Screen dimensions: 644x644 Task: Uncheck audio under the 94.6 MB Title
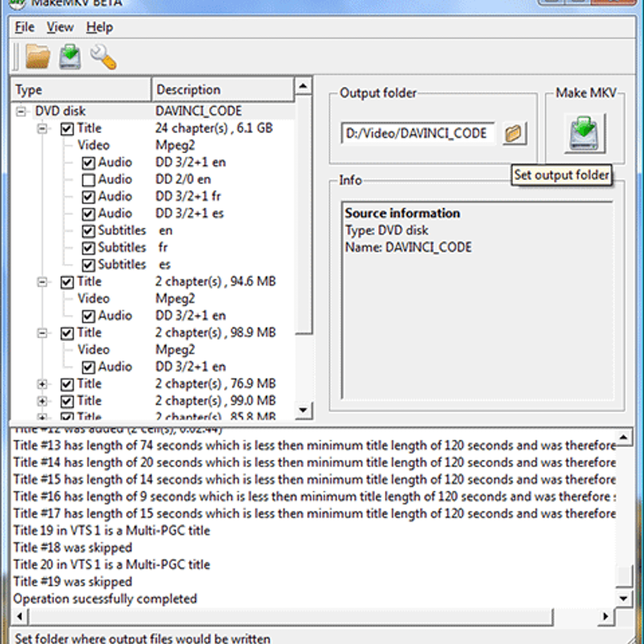[88, 316]
